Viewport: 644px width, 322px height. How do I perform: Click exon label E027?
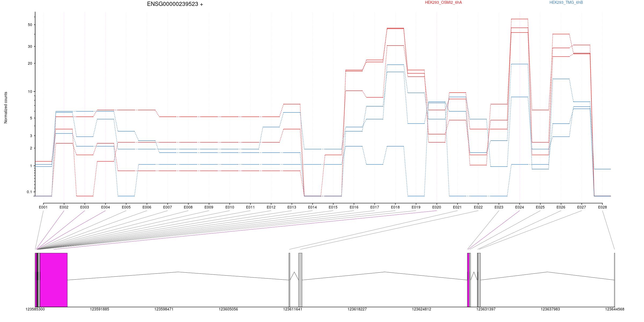(581, 207)
